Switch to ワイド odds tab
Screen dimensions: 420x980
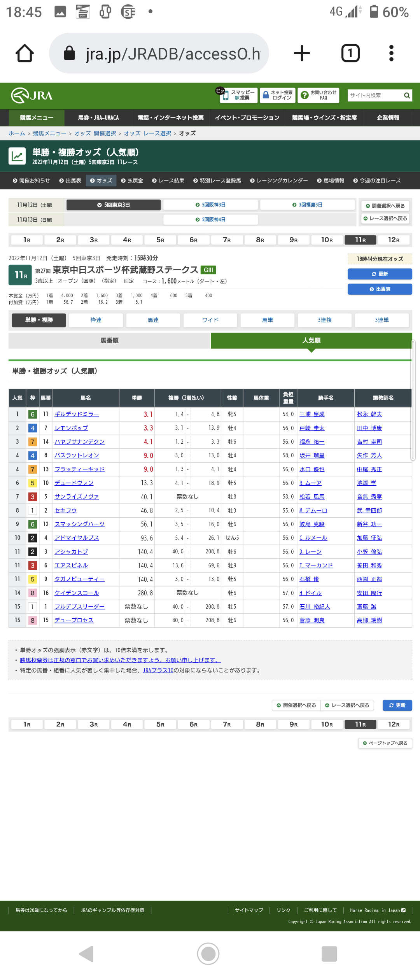[x=210, y=320]
